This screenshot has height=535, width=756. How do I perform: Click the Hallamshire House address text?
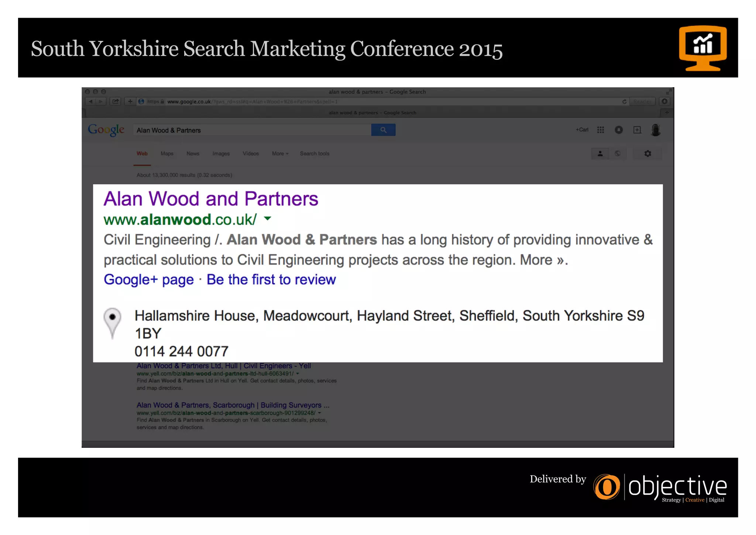[x=389, y=324]
